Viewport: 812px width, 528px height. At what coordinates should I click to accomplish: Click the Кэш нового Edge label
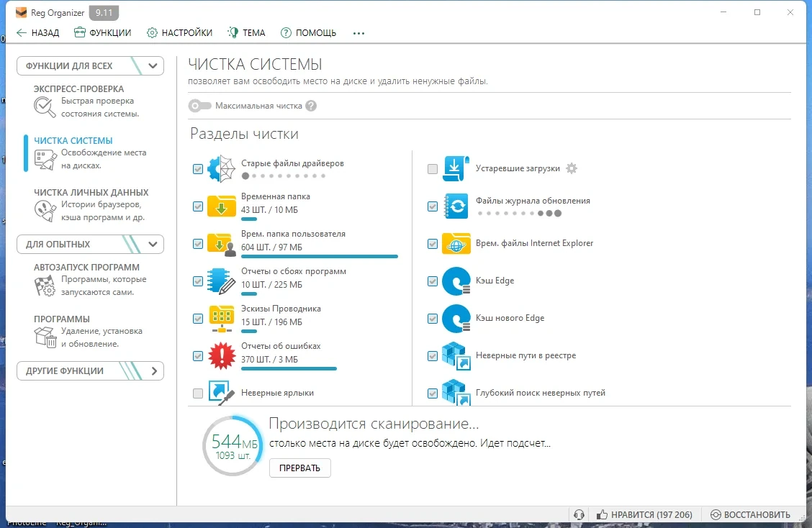pyautogui.click(x=510, y=318)
